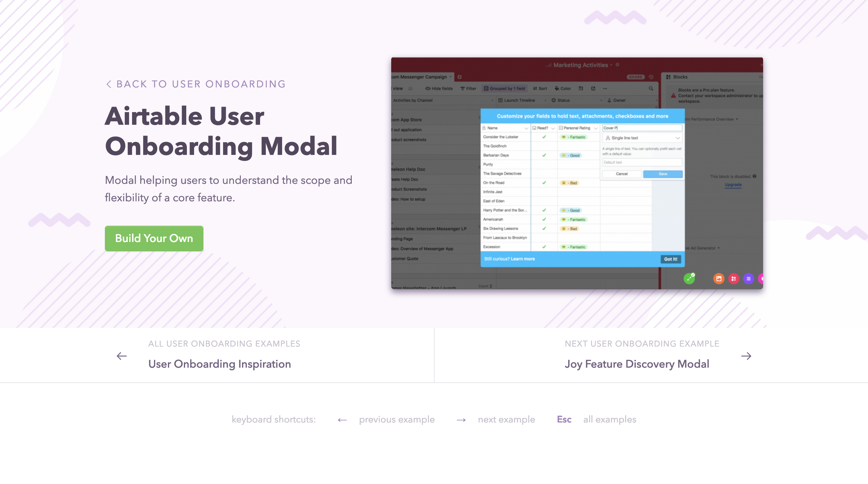This screenshot has height=484, width=868.
Task: Expand the Name column header dropdown arrow
Action: click(x=526, y=128)
